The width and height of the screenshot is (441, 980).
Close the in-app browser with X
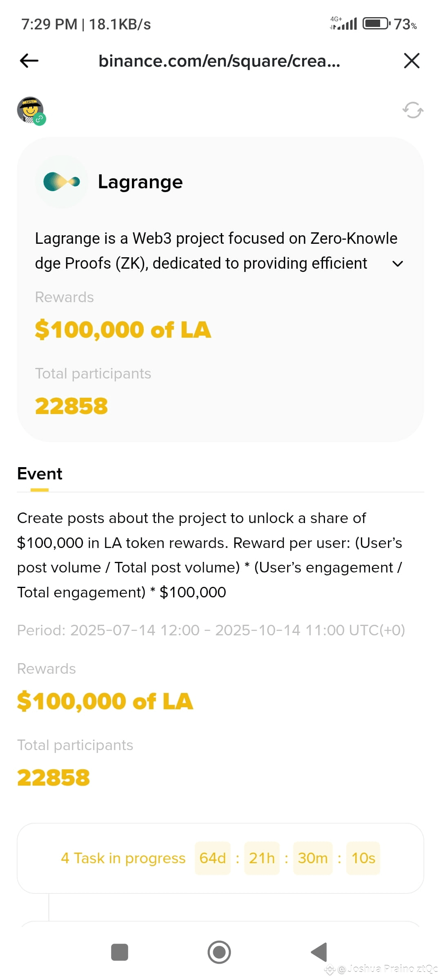tap(412, 61)
